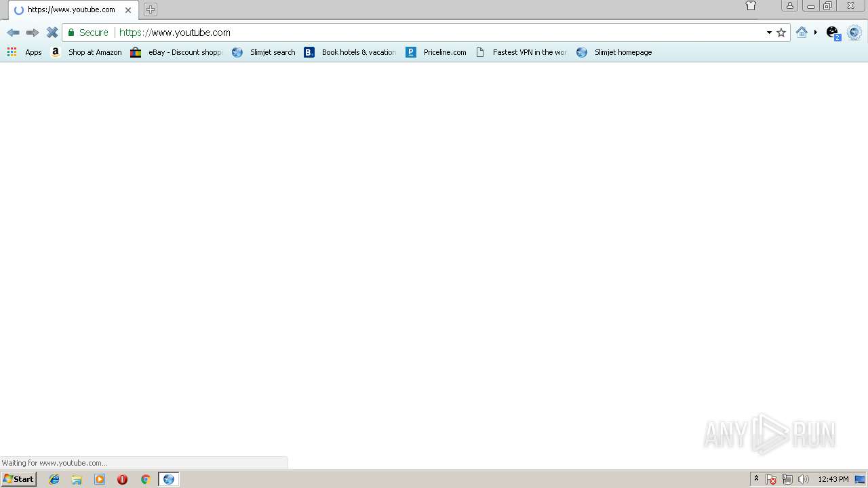Open the Slimjet home page icon
Viewport: 868px width, 488px height.
click(802, 33)
